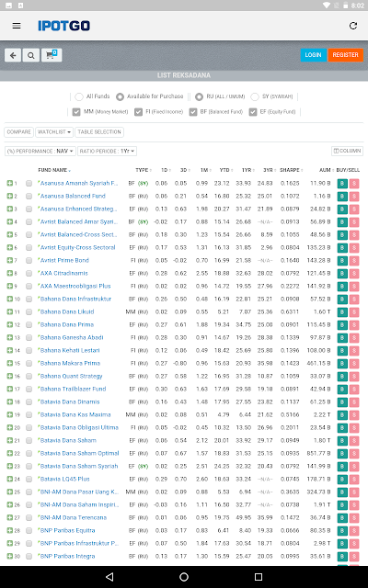Buy Asanusa Amanah Syariah with B button
Viewport: 368px width, 588px height.
(x=342, y=184)
